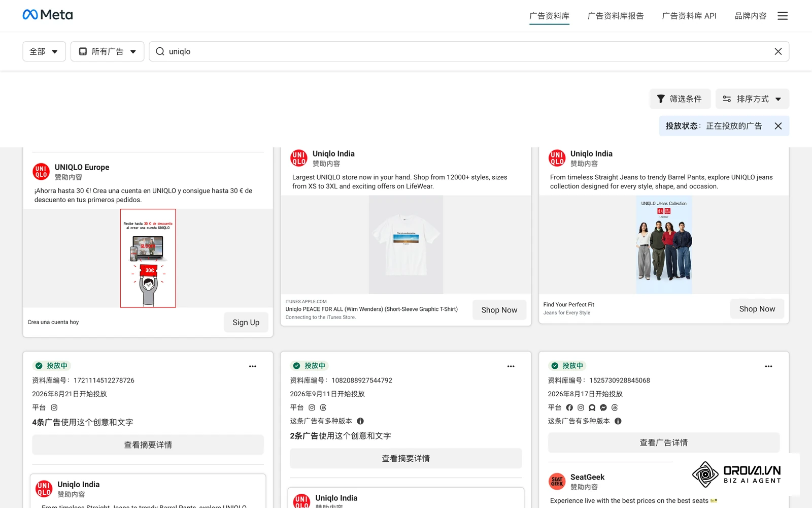Click info icon in ad 1082088927544792
The image size is (812, 508).
point(360,421)
